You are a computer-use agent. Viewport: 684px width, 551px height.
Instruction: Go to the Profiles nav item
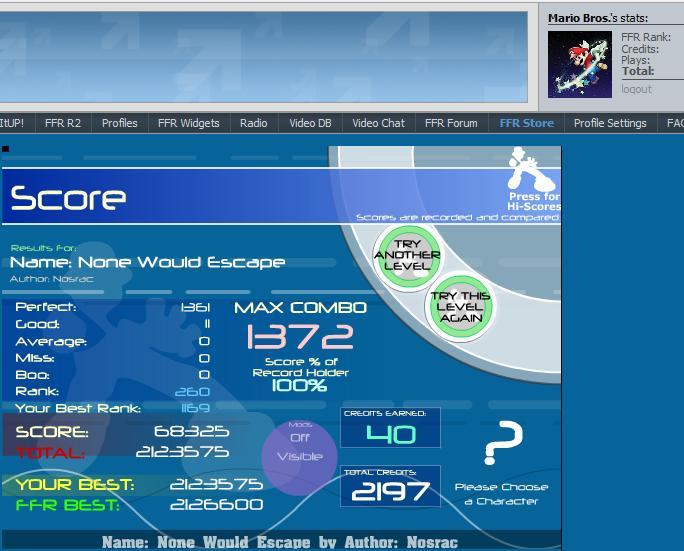tap(119, 123)
